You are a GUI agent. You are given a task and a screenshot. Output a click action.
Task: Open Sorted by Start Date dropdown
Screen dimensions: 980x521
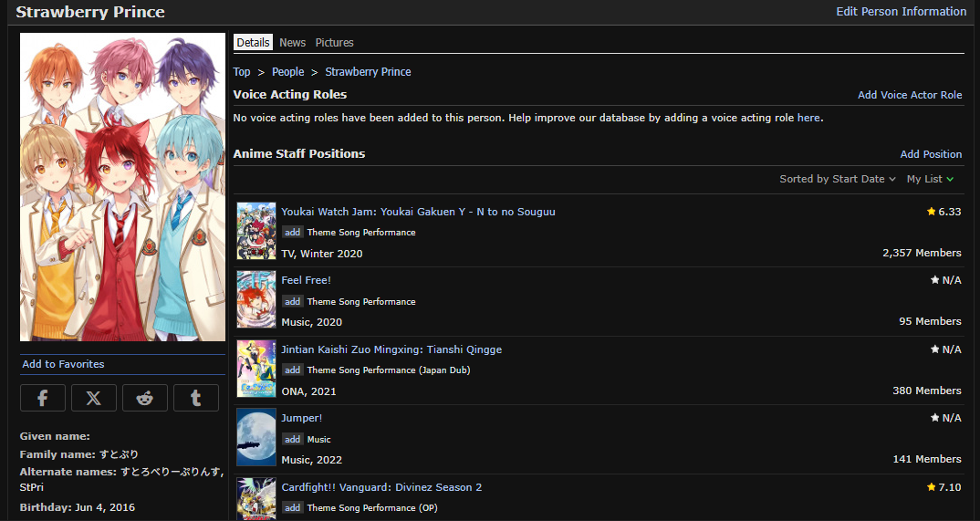(x=838, y=179)
